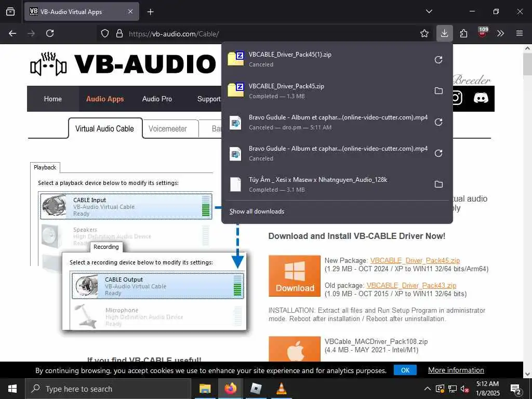This screenshot has width=532, height=399.
Task: Open the Extensions puzzle icon
Action: [x=463, y=33]
